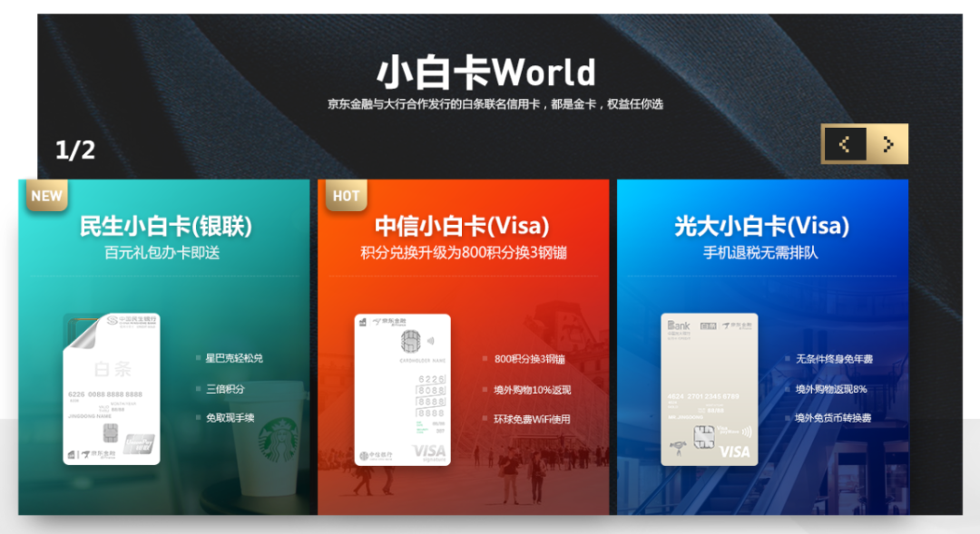980x534 pixels.
Task: Select the 境外购物返现8% benefit
Action: [830, 389]
